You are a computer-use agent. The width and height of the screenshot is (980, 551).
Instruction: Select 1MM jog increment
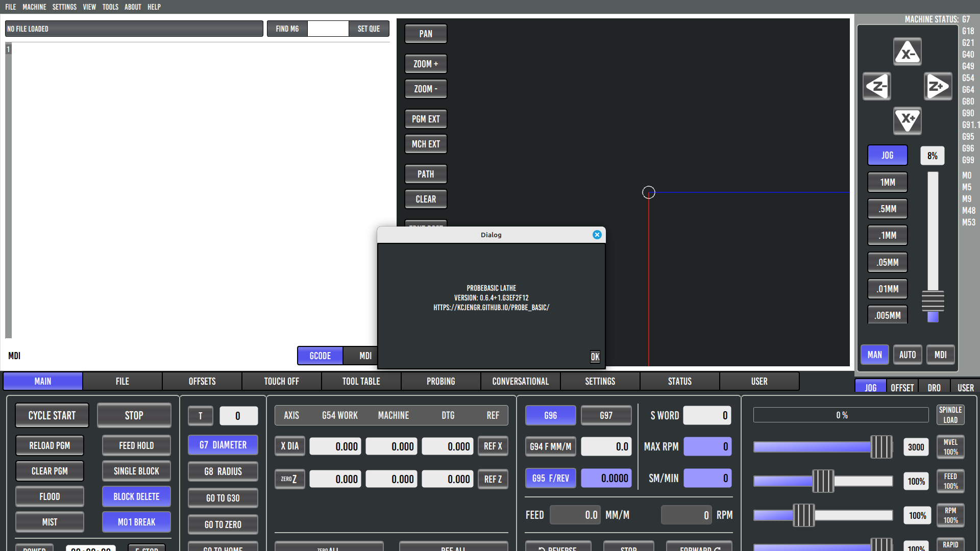pyautogui.click(x=887, y=182)
